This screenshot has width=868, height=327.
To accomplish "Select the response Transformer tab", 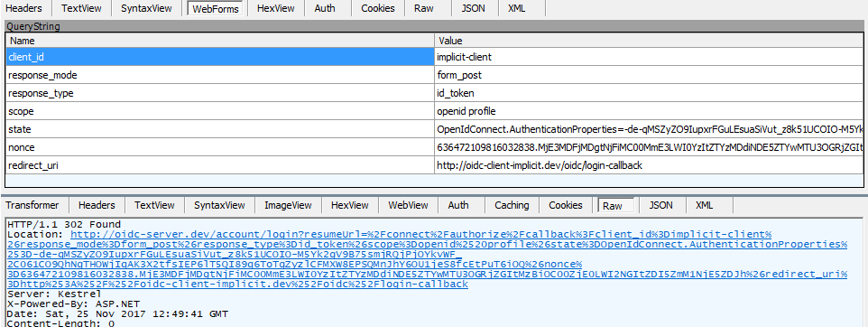I will [x=34, y=205].
